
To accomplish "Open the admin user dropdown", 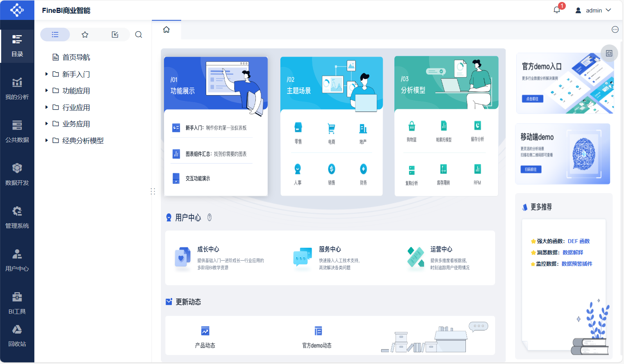I will 594,11.
